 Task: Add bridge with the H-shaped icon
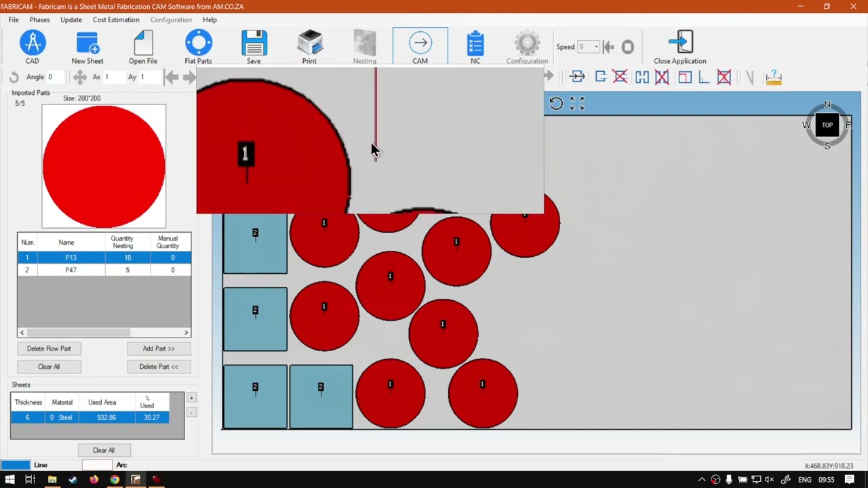click(x=642, y=77)
